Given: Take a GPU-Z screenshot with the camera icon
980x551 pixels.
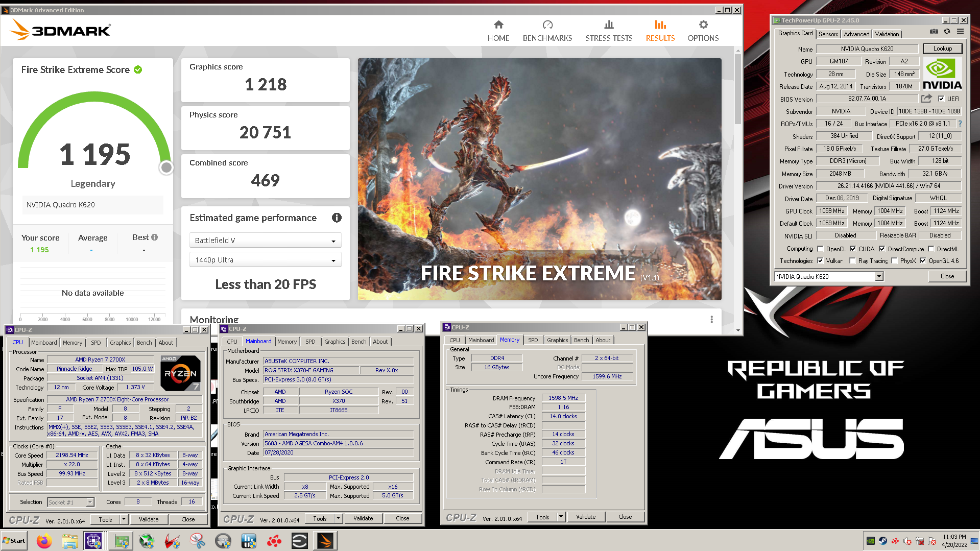Looking at the screenshot, I should (x=934, y=31).
